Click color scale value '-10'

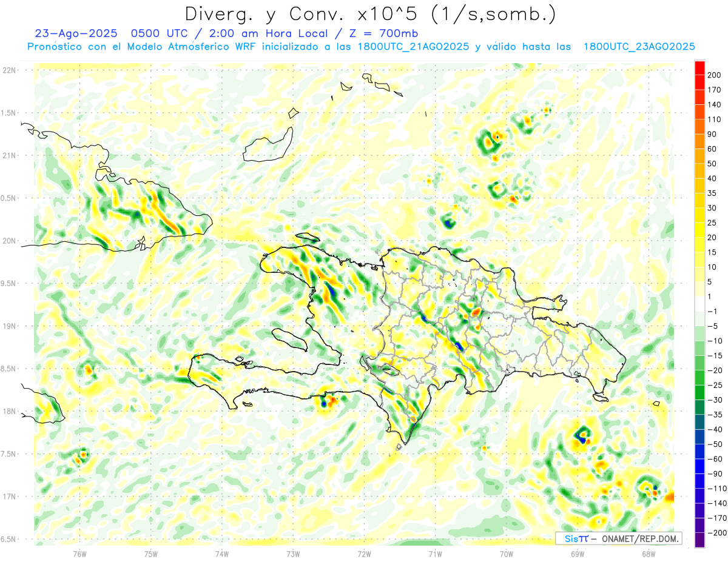click(716, 341)
